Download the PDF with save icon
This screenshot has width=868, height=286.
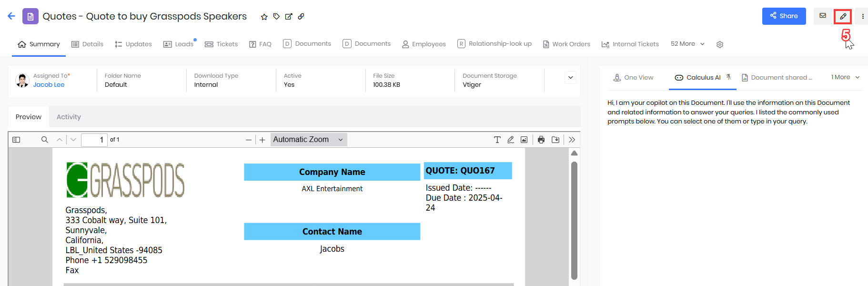555,140
